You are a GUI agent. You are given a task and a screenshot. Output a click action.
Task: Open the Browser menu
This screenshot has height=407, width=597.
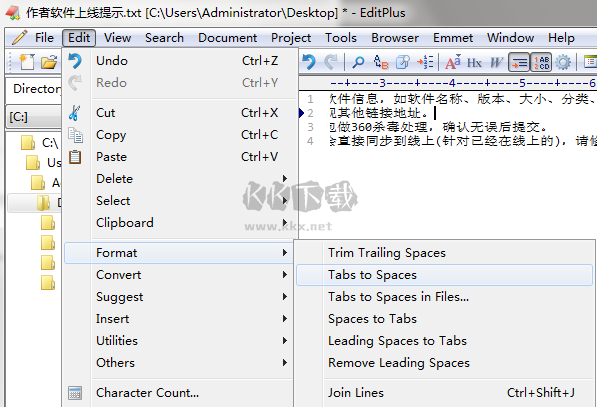pos(395,38)
